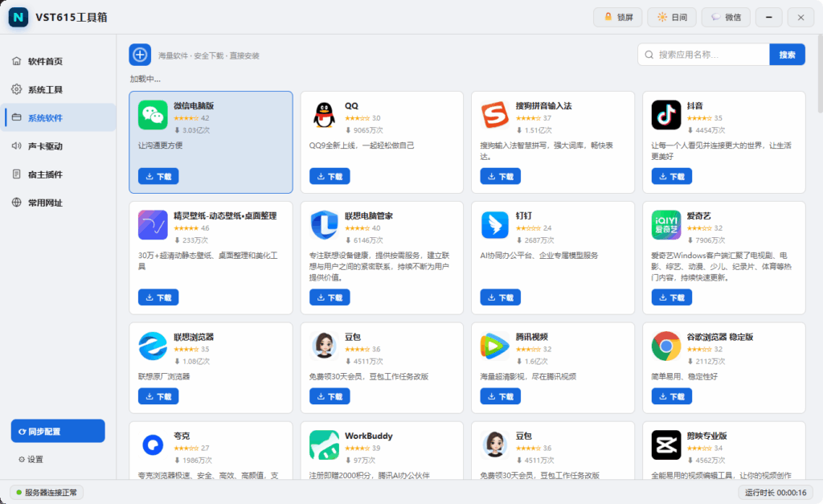Click the 剪映专业版 CapCut icon
Screen dimensions: 823x504
(666, 445)
